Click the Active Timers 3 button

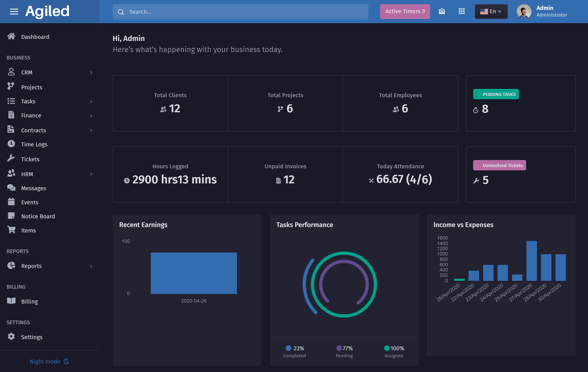pos(405,11)
